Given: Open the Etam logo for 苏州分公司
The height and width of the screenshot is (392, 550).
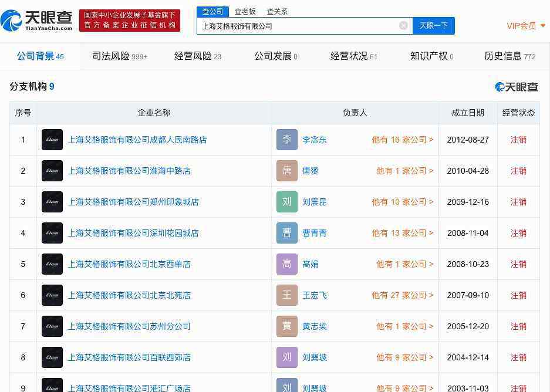Looking at the screenshot, I should point(52,326).
